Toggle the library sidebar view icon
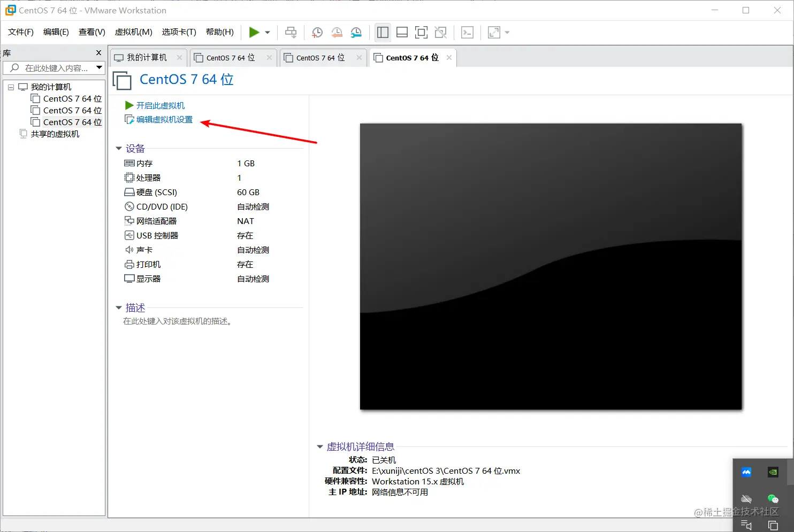The width and height of the screenshot is (794, 532). pos(383,33)
